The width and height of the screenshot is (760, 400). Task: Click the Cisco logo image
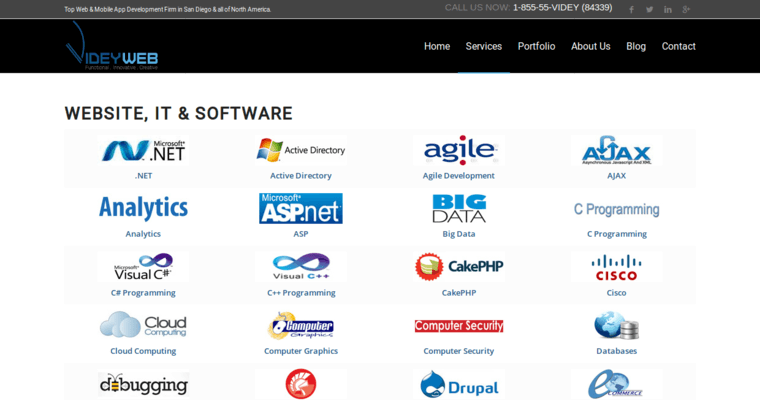click(616, 267)
